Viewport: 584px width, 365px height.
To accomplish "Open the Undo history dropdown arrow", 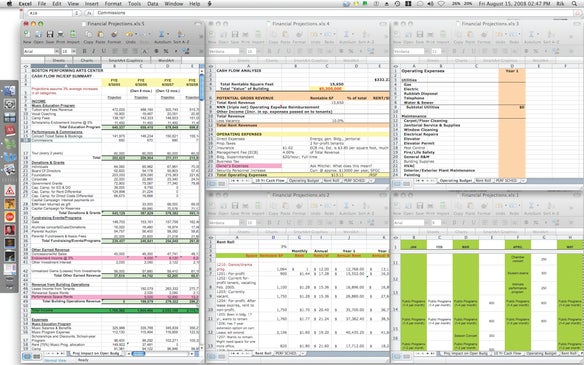I will pyautogui.click(x=136, y=34).
